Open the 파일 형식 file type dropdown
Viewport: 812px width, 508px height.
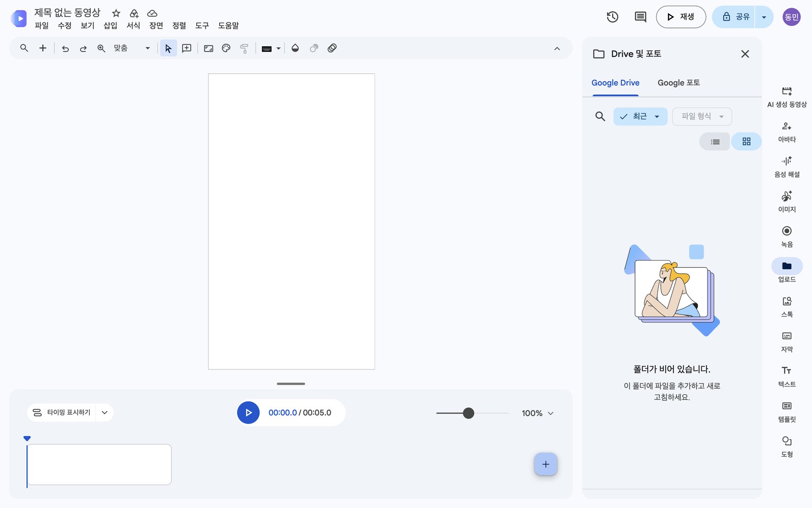click(x=702, y=116)
